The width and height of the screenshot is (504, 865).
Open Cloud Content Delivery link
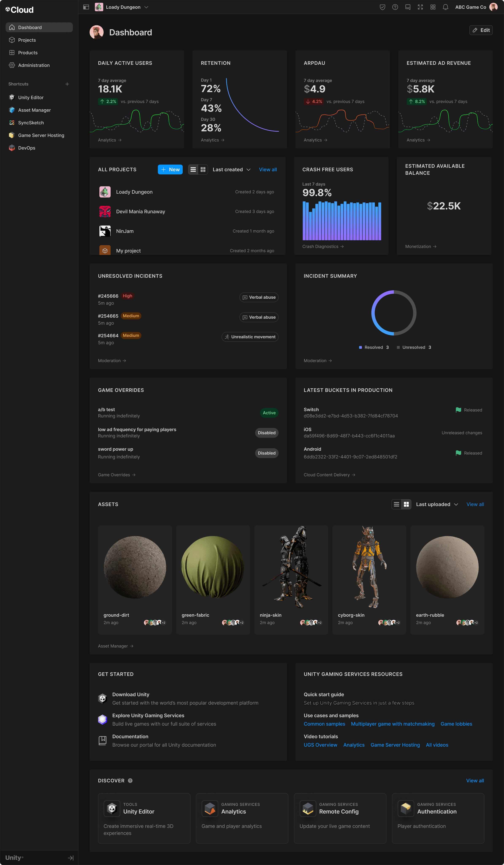(329, 475)
